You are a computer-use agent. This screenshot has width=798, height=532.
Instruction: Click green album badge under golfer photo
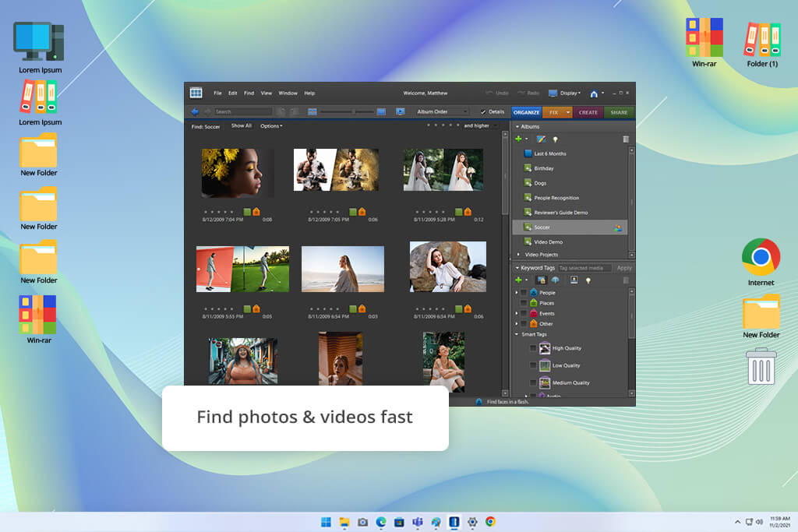click(247, 308)
